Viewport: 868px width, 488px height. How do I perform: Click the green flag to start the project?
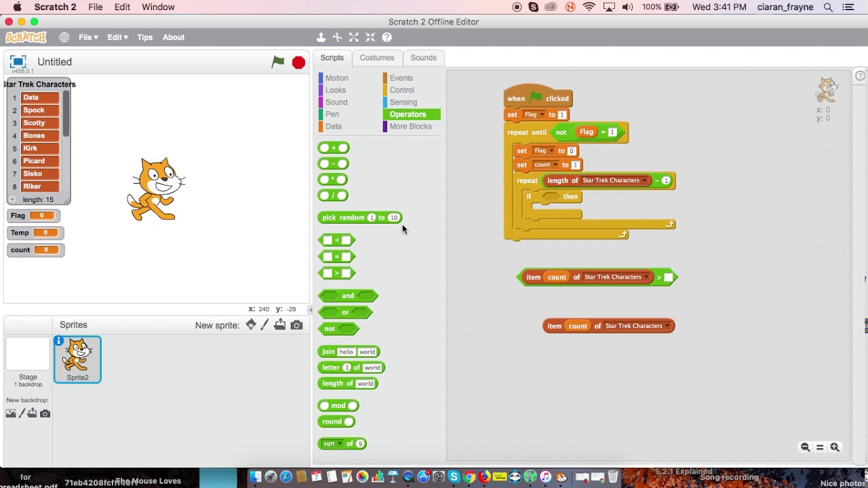tap(278, 62)
